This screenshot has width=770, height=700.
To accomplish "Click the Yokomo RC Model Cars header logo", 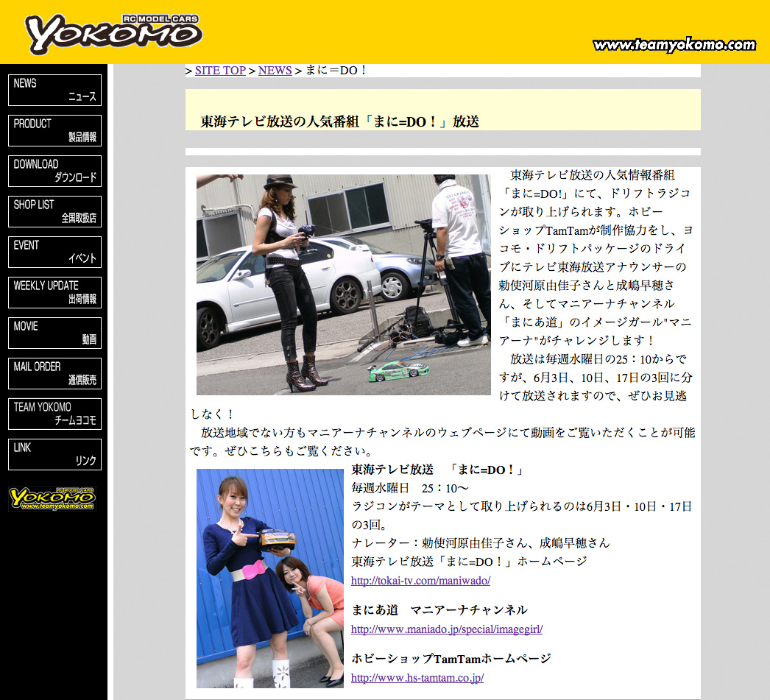I will coord(113,34).
